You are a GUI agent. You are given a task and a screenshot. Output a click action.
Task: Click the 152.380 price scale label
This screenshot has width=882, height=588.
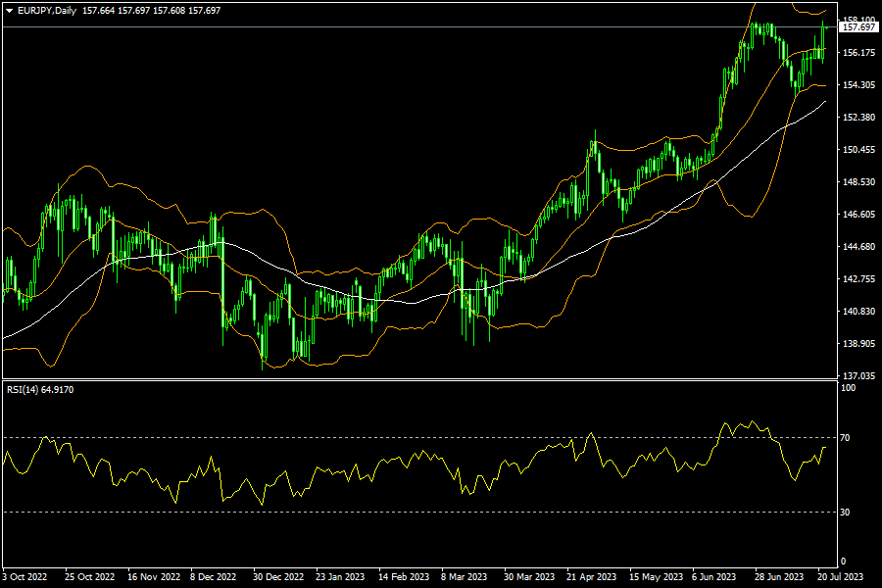tap(858, 117)
